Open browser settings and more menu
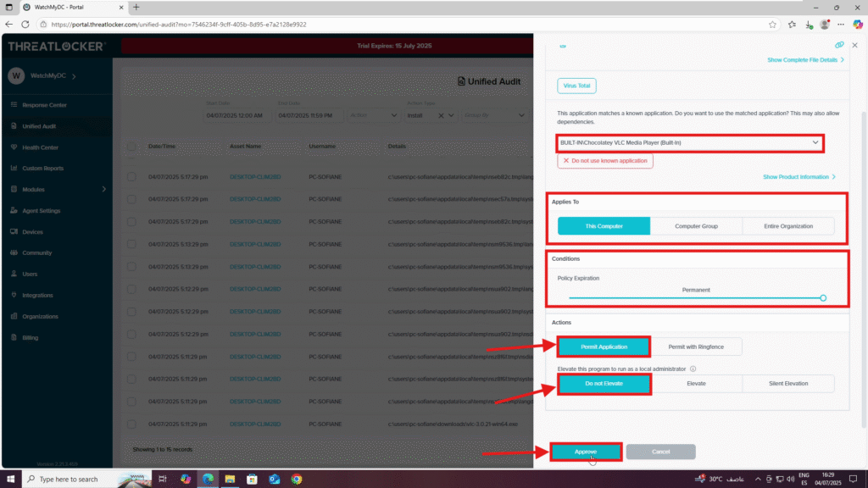 click(841, 25)
